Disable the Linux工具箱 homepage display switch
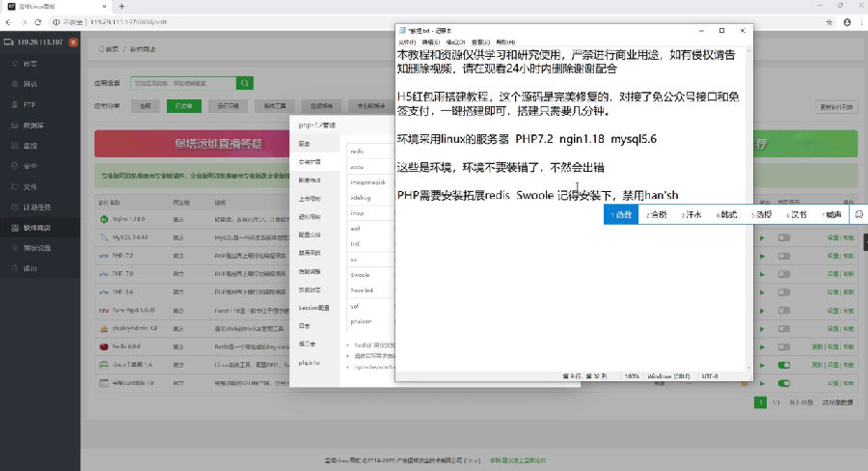 [x=784, y=365]
